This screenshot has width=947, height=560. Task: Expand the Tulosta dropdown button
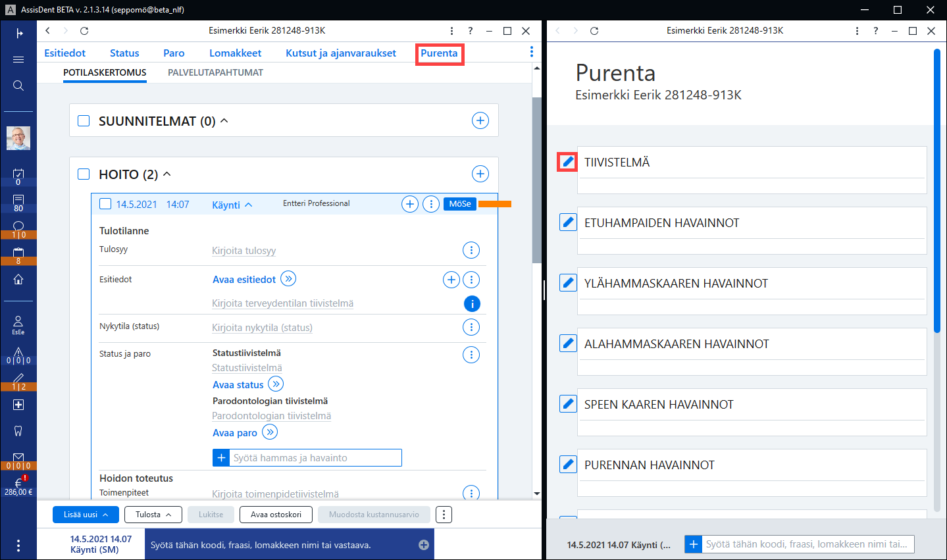pos(153,515)
